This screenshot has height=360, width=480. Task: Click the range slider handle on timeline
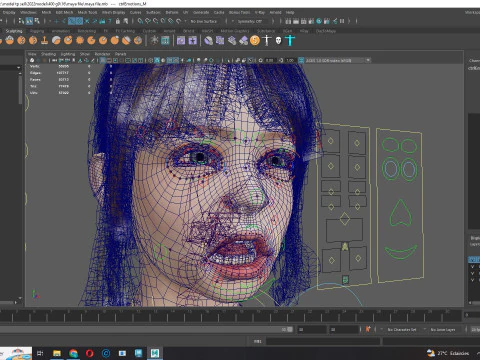[x=290, y=329]
